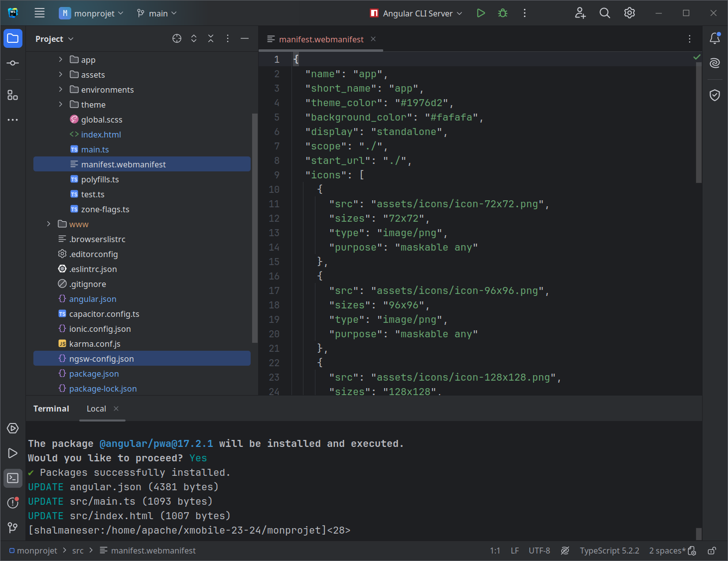Open Search Everywhere magnifier icon
Image resolution: width=728 pixels, height=561 pixels.
coord(604,13)
